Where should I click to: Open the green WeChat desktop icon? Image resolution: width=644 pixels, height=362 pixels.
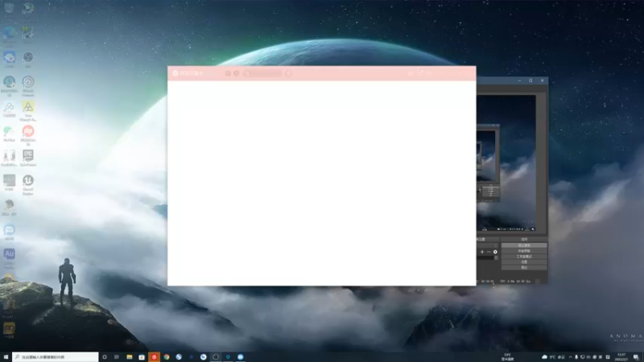click(9, 134)
